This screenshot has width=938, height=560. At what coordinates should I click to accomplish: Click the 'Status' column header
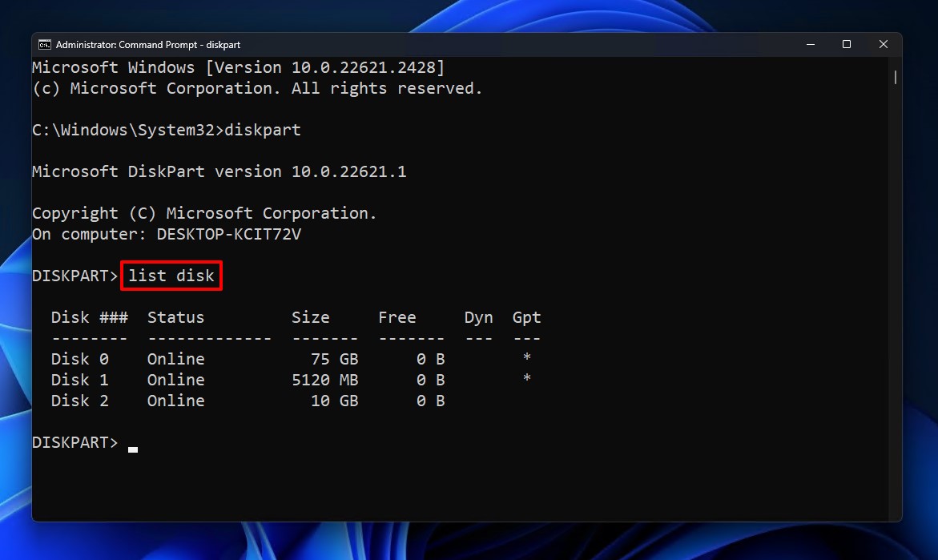click(x=175, y=317)
